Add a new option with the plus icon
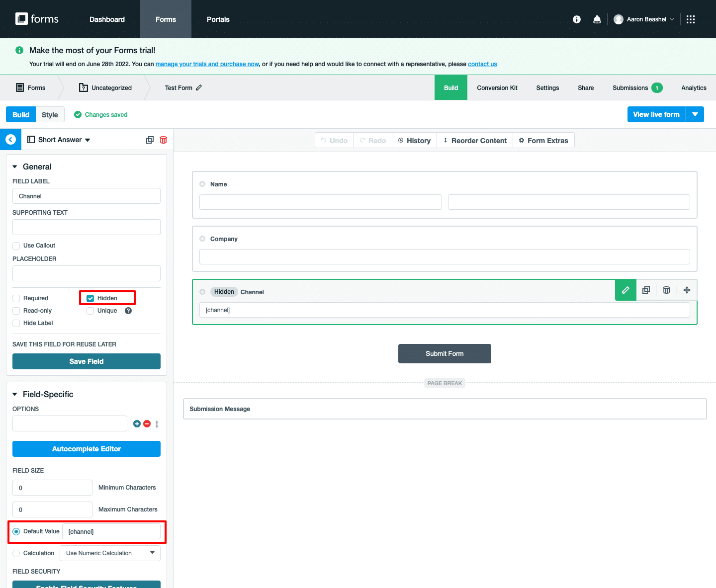 [137, 423]
